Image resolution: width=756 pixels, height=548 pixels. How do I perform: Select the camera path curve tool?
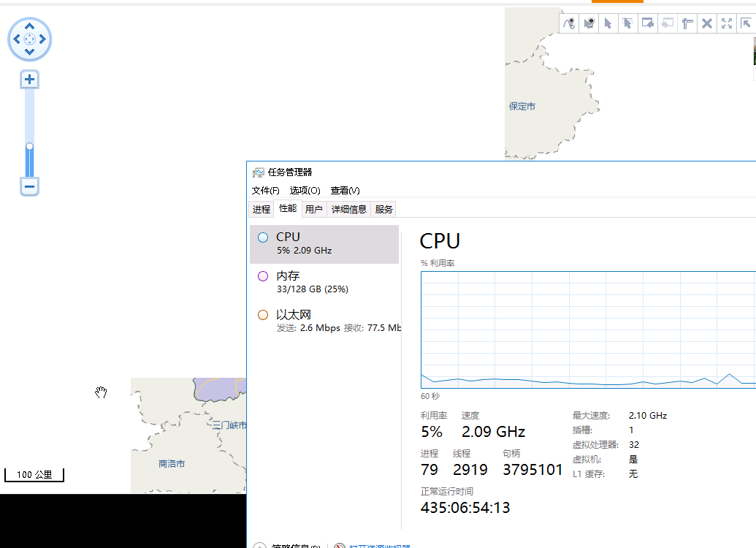[x=570, y=23]
